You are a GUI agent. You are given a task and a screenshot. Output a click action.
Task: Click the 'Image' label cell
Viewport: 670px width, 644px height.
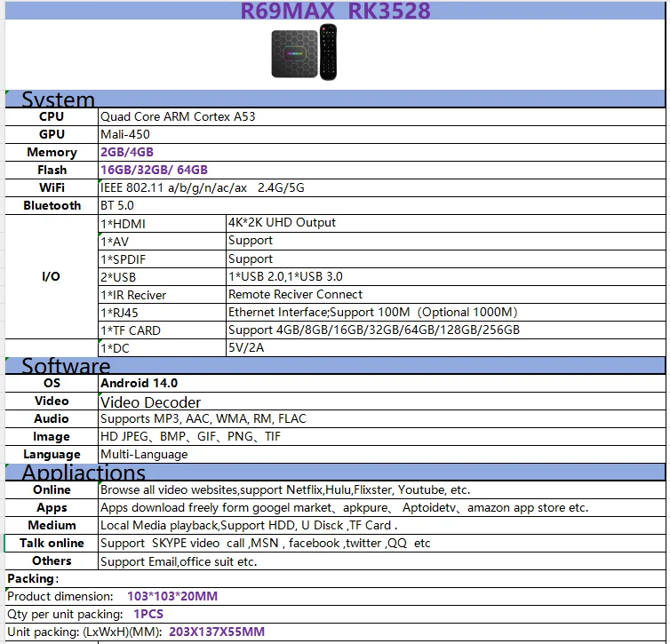[x=52, y=437]
